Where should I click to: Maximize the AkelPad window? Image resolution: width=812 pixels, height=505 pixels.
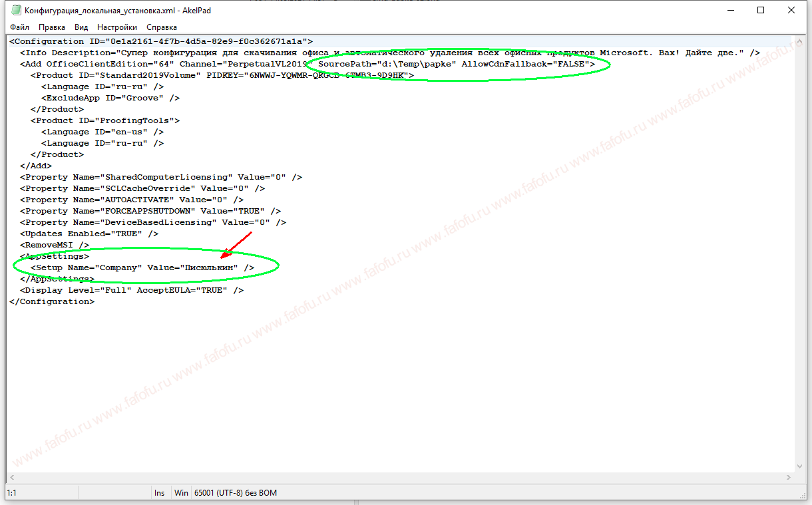point(761,10)
